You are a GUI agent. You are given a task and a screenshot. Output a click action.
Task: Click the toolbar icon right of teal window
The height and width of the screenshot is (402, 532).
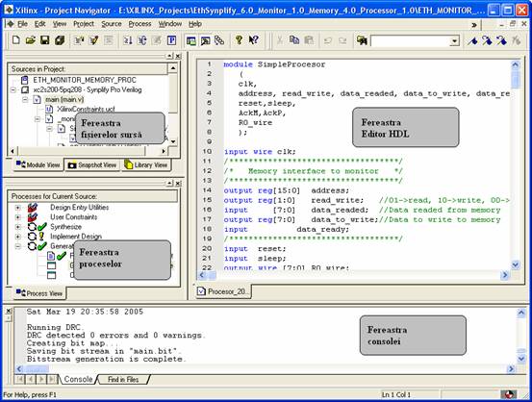tap(205, 40)
